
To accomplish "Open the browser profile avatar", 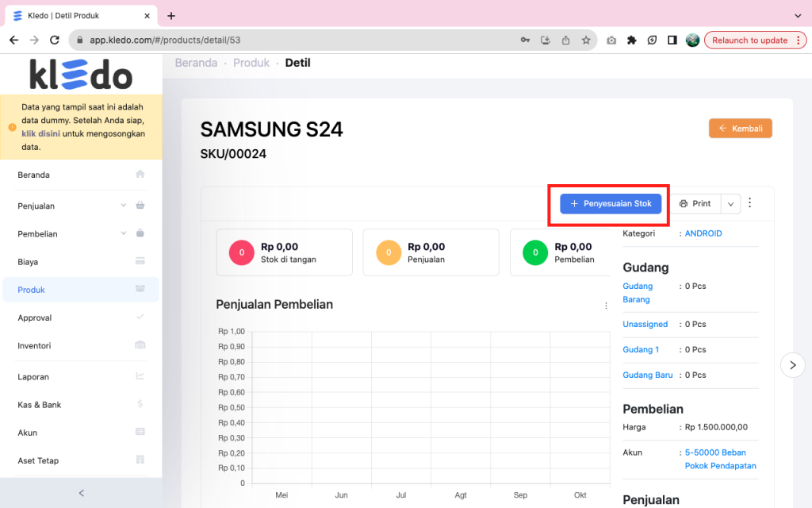I will (692, 40).
